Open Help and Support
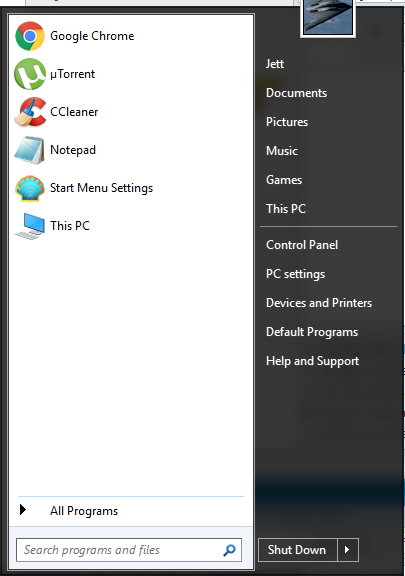Image resolution: width=405 pixels, height=576 pixels. pyautogui.click(x=312, y=361)
